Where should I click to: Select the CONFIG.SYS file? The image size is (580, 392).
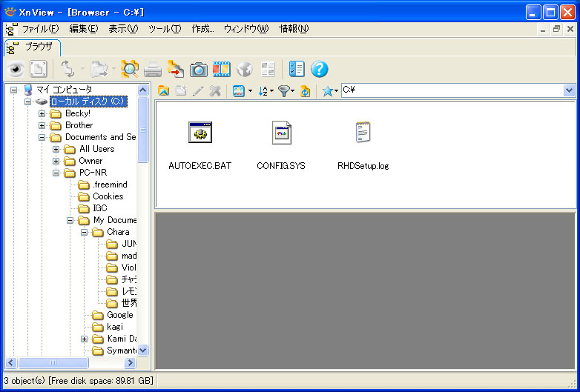pyautogui.click(x=281, y=145)
